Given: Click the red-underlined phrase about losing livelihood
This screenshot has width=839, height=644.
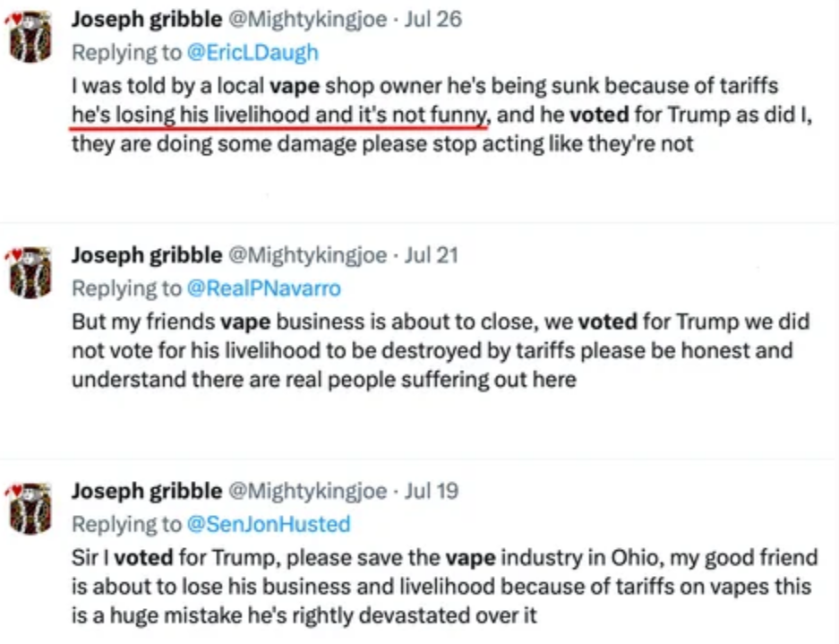Looking at the screenshot, I should [279, 115].
